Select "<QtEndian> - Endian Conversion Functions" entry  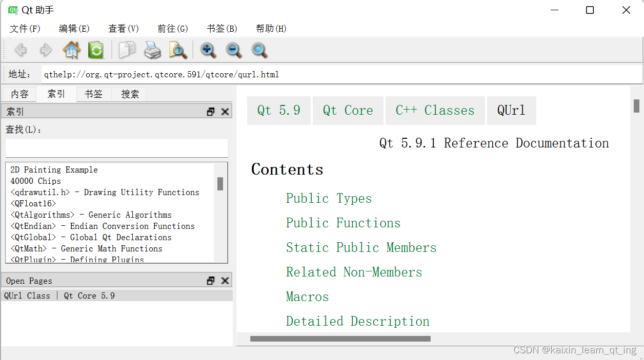[x=103, y=226]
